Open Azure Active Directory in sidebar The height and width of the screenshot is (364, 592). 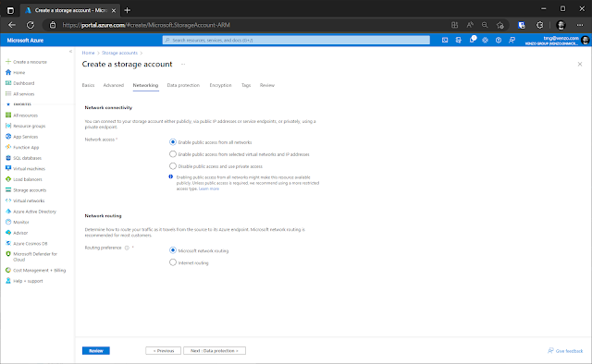coord(34,212)
